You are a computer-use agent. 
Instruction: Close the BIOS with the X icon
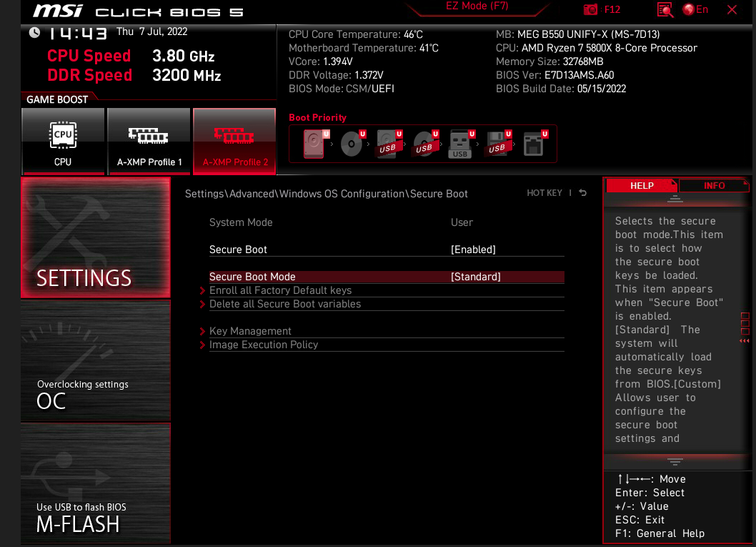[732, 9]
